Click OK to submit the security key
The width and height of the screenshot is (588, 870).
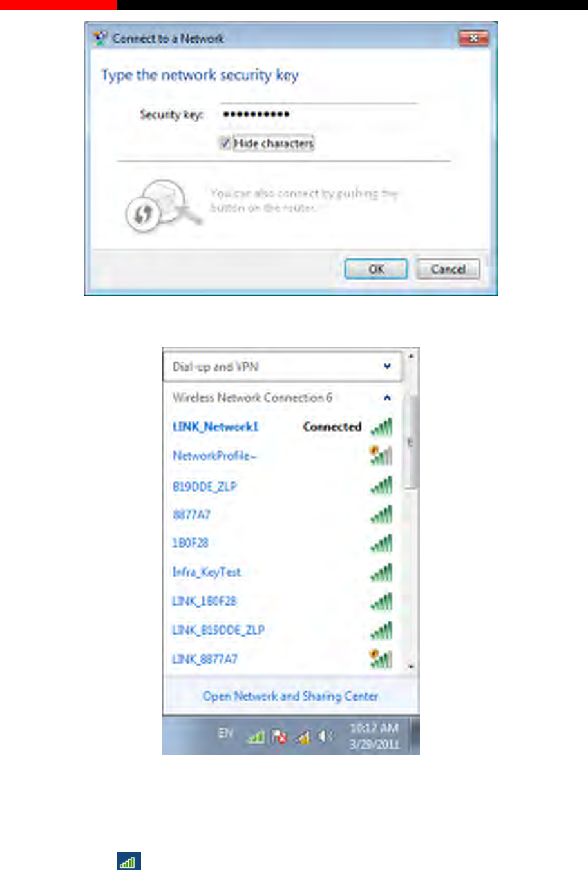[x=376, y=269]
